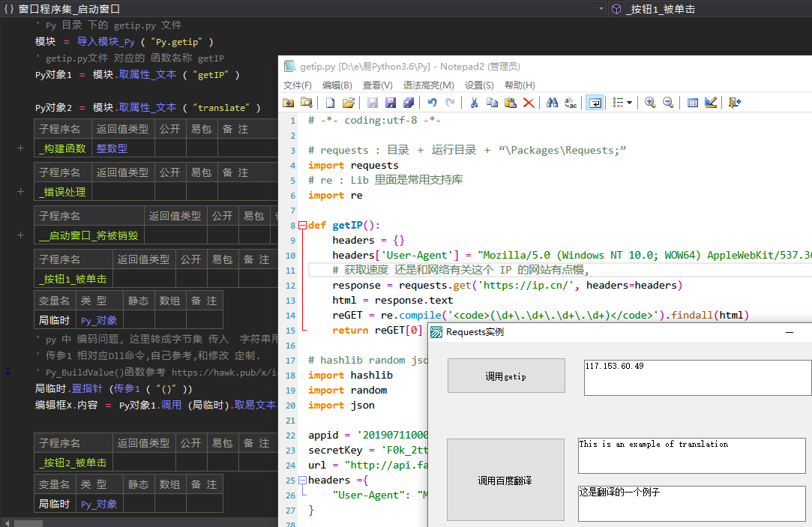Image resolution: width=812 pixels, height=527 pixels.
Task: Click the paste clipboard icon
Action: 510,103
